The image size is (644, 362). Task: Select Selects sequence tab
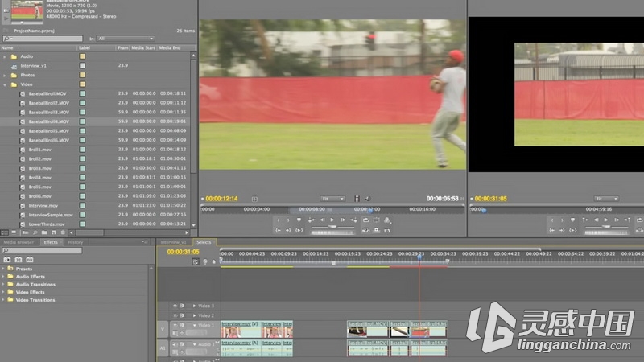coord(204,242)
